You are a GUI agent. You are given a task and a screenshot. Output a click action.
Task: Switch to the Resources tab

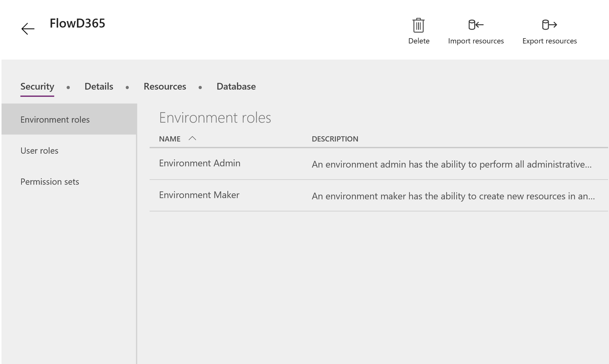click(x=165, y=86)
